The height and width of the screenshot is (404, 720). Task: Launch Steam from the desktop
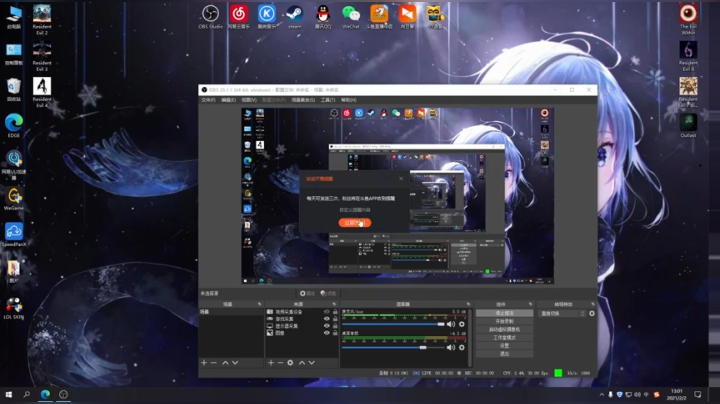coord(295,17)
